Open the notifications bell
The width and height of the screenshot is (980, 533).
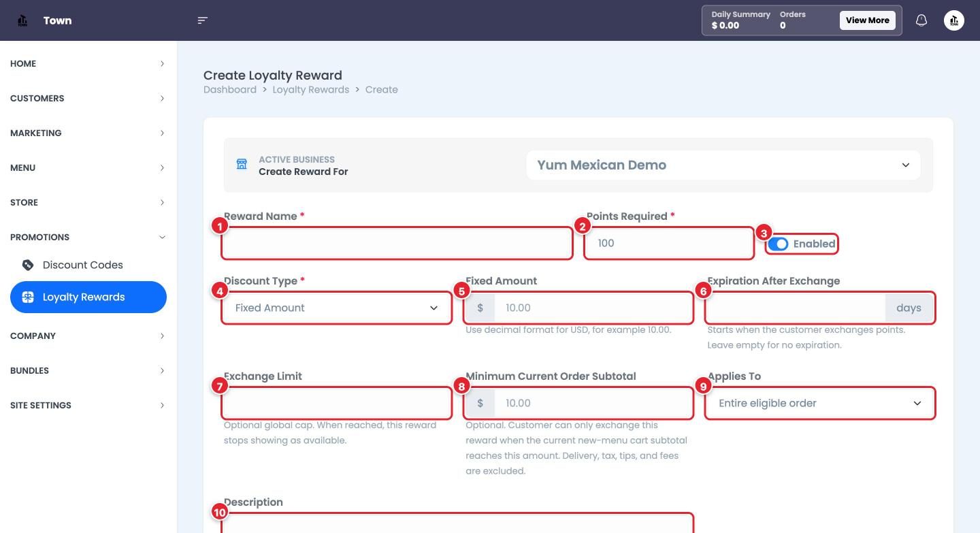921,20
